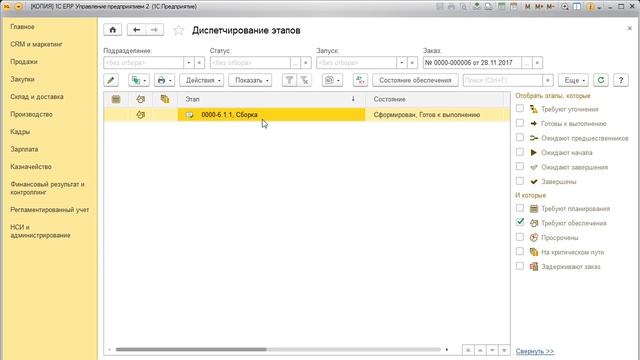Enable the Требуют планирования checkbox
Screen dimensions: 640x360
520,208
